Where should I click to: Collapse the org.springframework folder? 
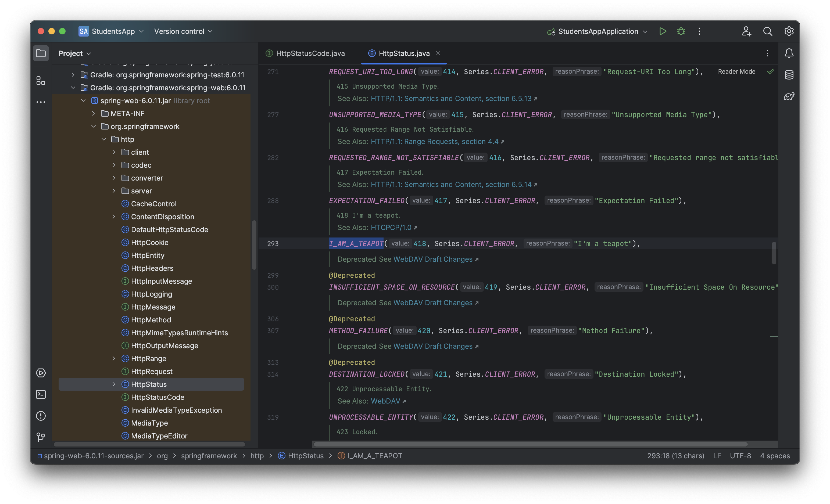93,126
